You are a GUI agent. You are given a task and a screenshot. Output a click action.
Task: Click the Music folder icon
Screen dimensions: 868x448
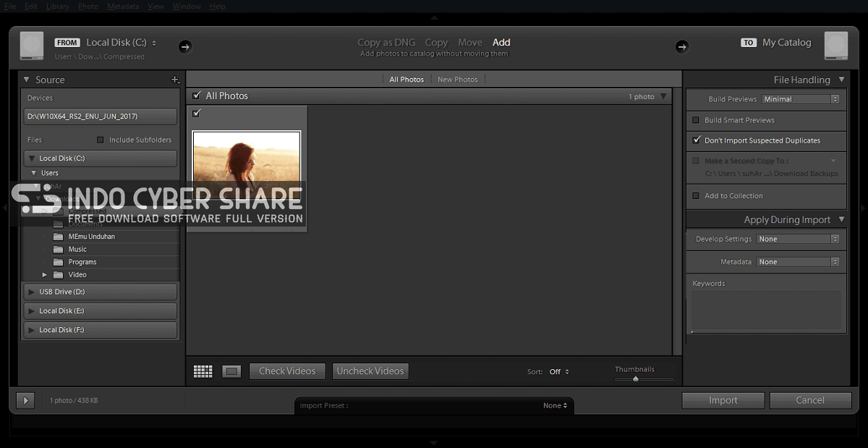click(58, 249)
